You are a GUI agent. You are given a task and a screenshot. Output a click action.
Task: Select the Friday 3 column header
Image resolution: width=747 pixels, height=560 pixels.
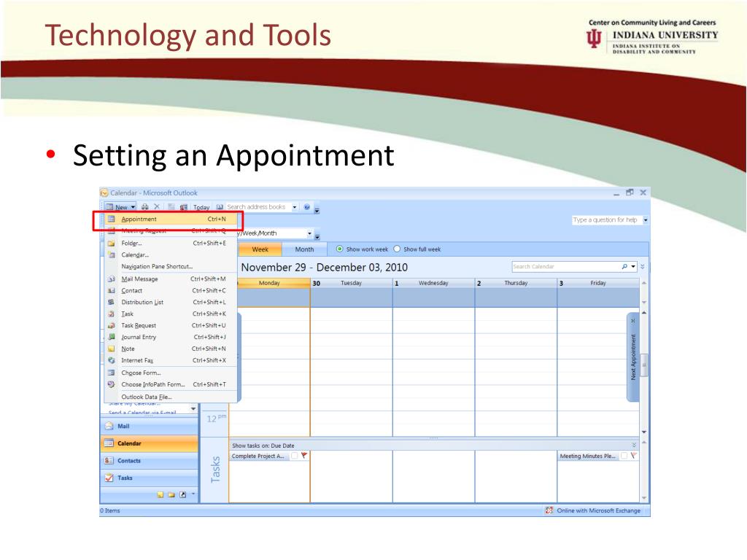598,283
